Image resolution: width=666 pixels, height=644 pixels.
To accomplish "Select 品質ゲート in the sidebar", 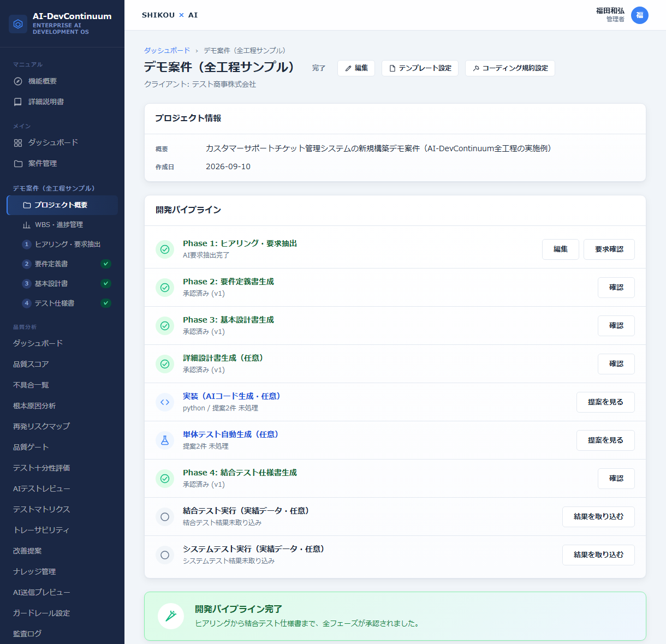I will click(x=62, y=447).
